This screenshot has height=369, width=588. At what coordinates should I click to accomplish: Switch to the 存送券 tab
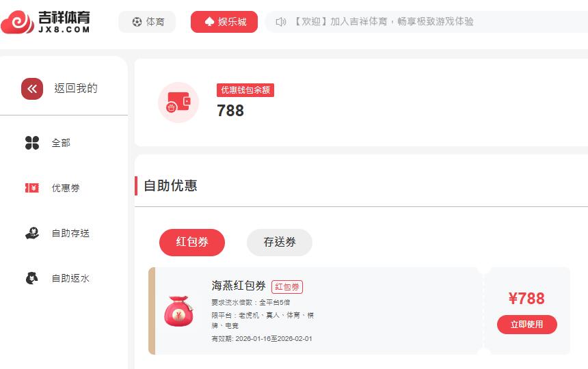(280, 243)
